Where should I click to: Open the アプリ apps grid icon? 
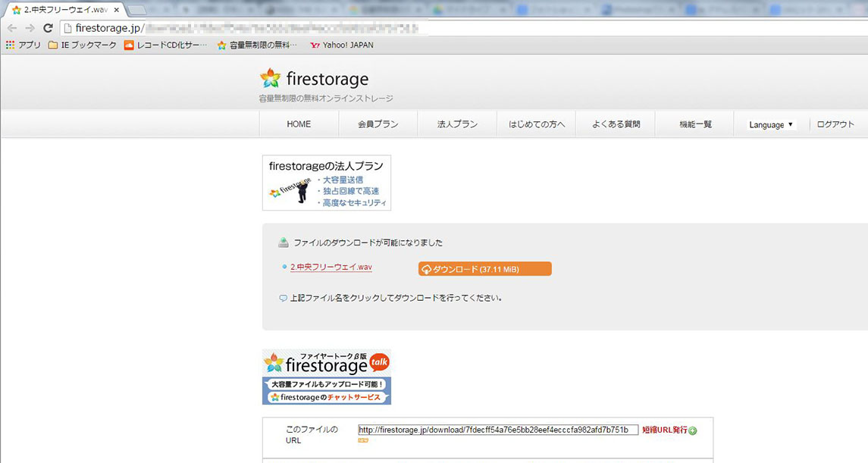(x=10, y=45)
